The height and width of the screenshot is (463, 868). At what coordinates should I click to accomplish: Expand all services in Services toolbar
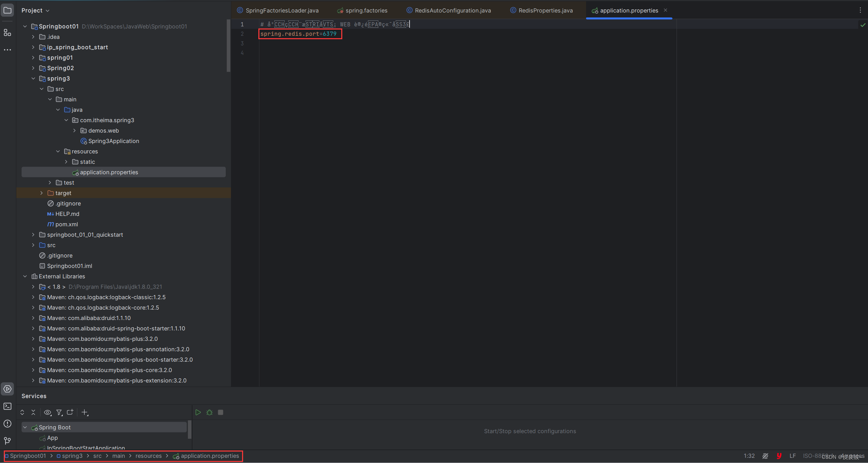[22, 412]
